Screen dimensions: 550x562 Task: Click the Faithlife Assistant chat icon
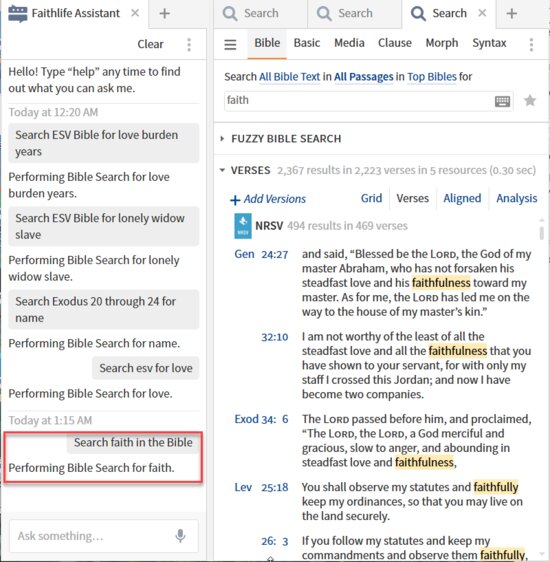click(18, 13)
